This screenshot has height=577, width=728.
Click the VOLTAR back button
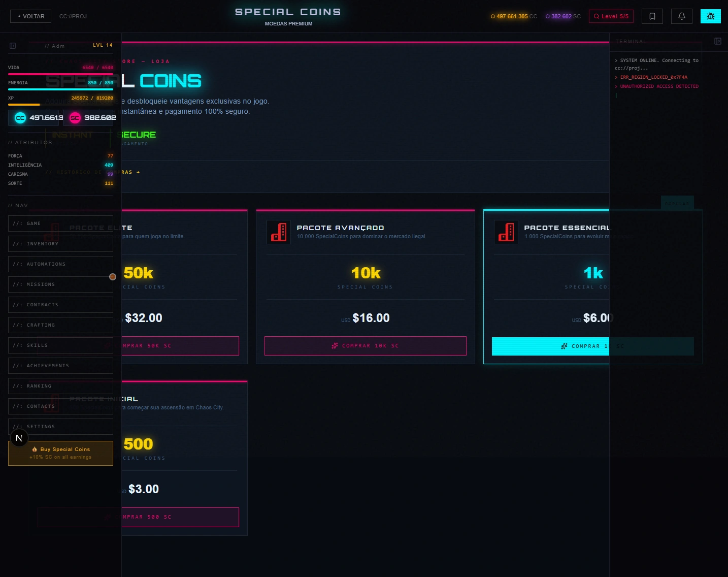pos(30,16)
